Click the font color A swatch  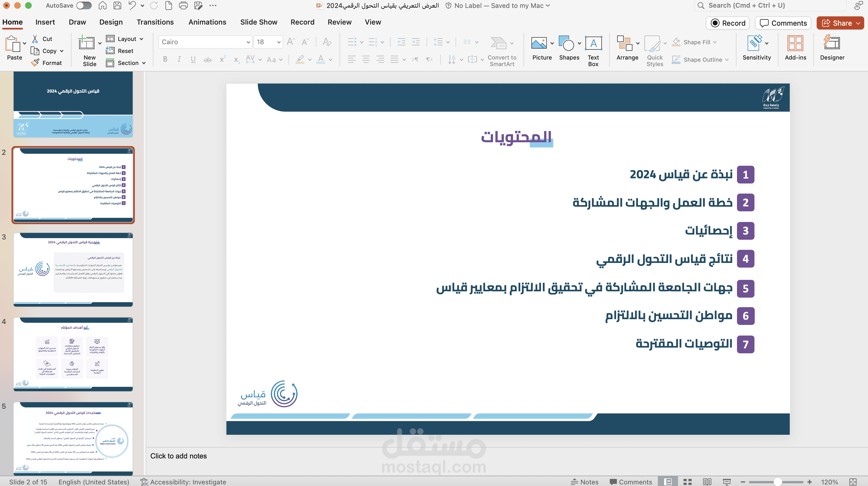[321, 60]
